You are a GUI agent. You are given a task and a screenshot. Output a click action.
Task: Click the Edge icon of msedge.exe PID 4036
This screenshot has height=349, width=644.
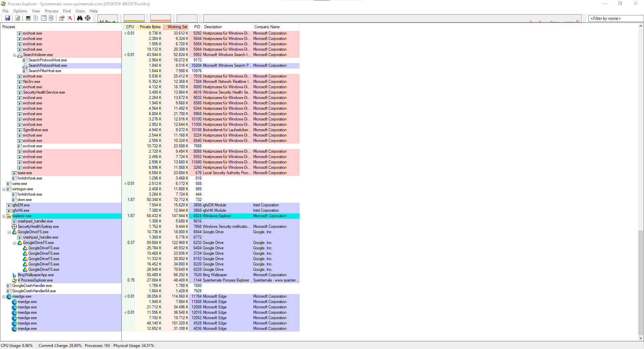pyautogui.click(x=14, y=329)
